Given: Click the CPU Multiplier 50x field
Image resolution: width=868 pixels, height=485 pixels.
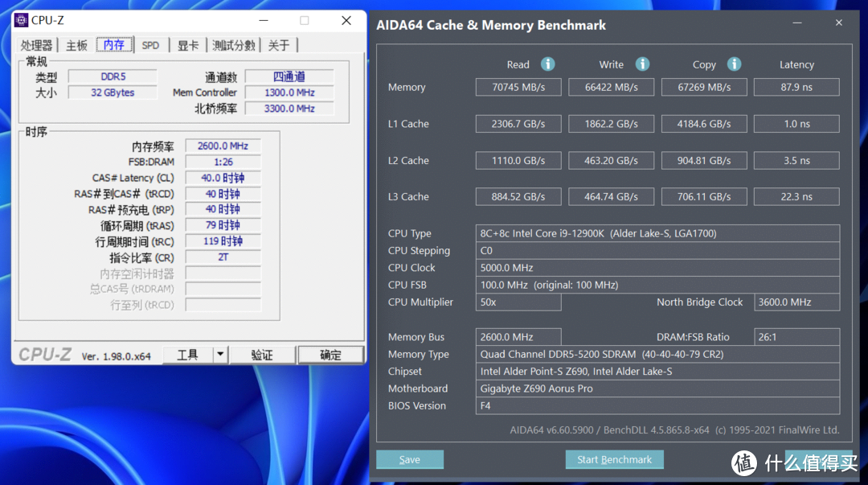Looking at the screenshot, I should click(x=518, y=302).
